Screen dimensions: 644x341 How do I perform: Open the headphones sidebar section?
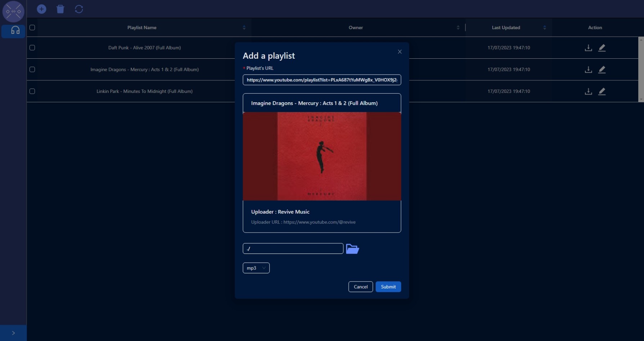(13, 31)
